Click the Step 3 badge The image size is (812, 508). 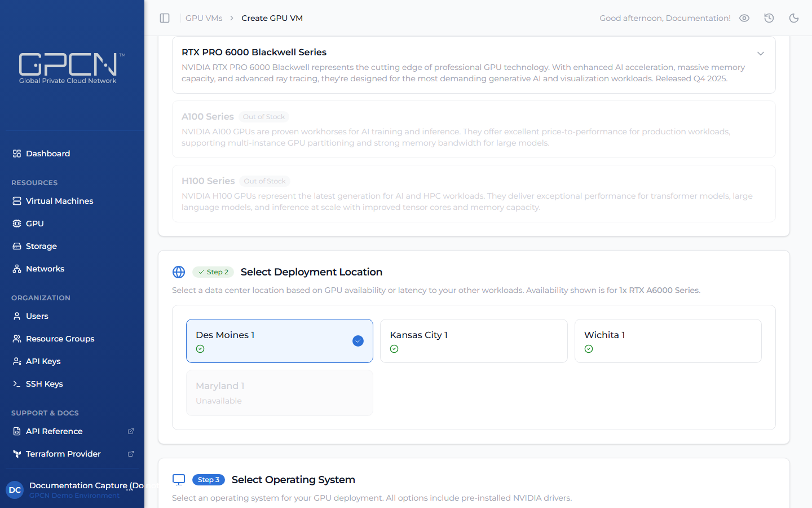coord(209,480)
